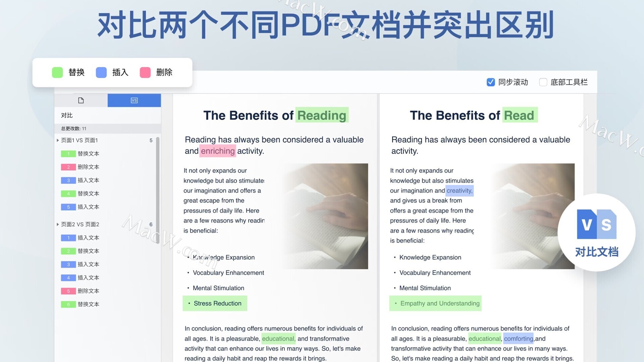The height and width of the screenshot is (362, 644).
Task: Click 删除 red indicator button
Action: [146, 72]
